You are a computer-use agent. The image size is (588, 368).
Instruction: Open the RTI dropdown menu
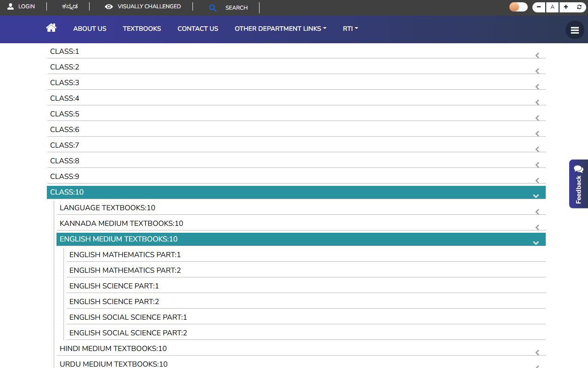point(350,29)
